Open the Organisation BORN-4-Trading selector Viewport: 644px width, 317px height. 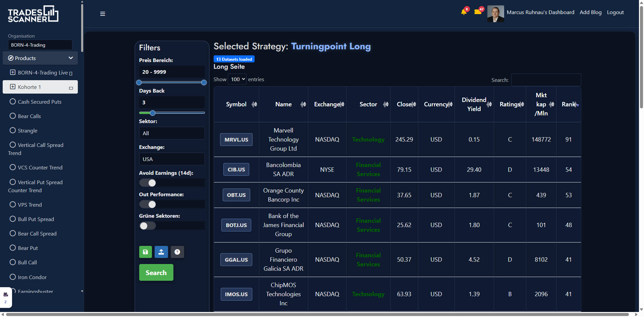[x=40, y=45]
